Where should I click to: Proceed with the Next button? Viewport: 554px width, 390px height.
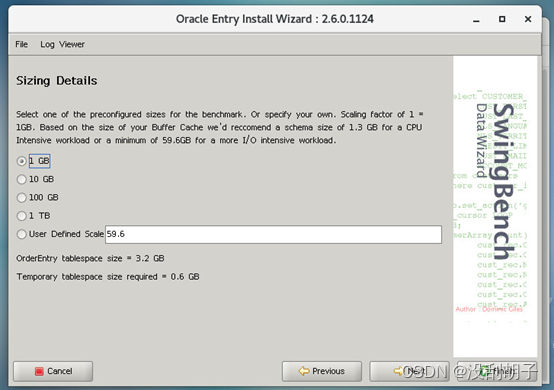409,371
